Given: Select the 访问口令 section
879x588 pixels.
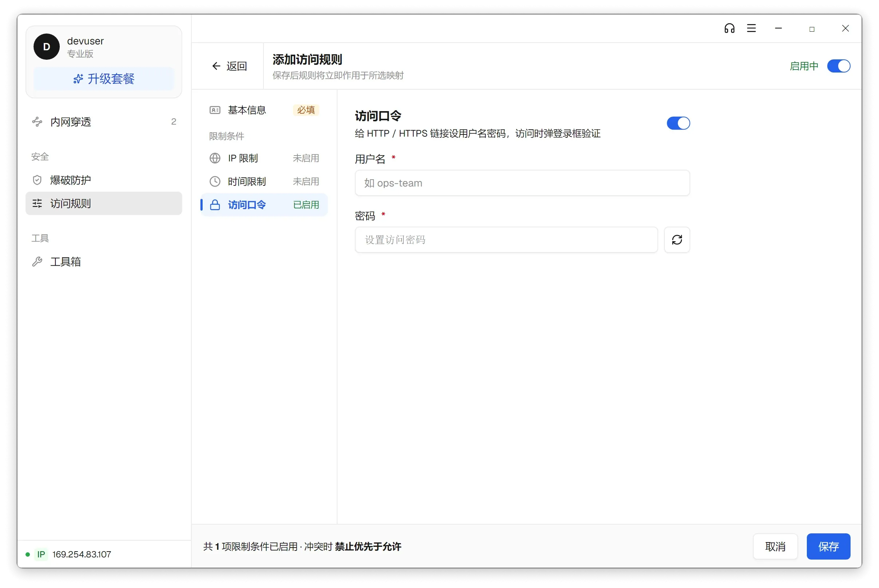Looking at the screenshot, I should pyautogui.click(x=264, y=205).
